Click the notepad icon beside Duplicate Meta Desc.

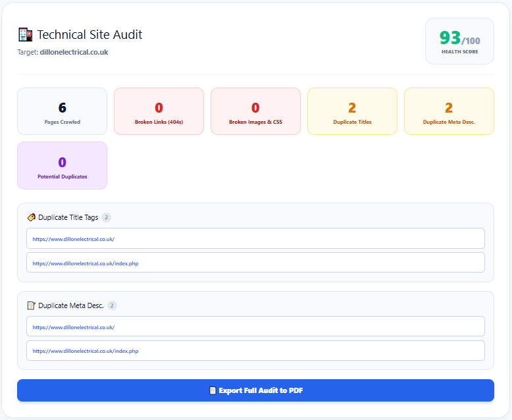[32, 305]
